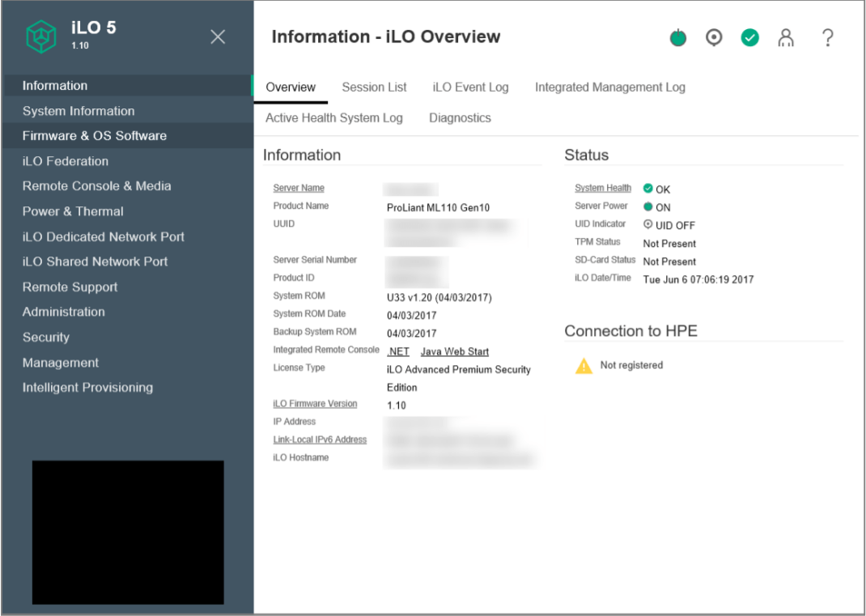Click the remote console thumbnail preview
This screenshot has height=616, width=866.
[x=128, y=532]
